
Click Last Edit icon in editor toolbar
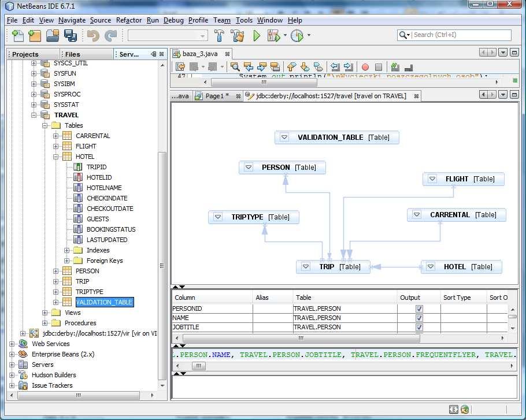tap(180, 67)
